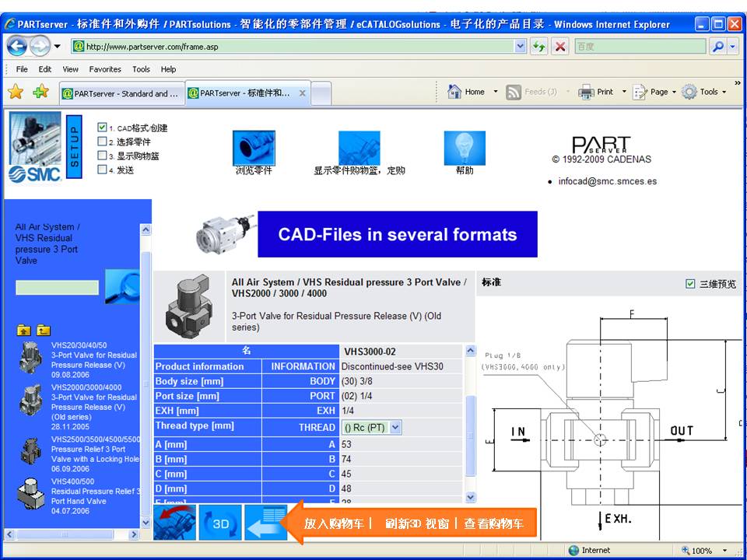This screenshot has height=560, width=747.
Task: Check the 1. CAD格式创建 checkbox
Action: coord(101,127)
